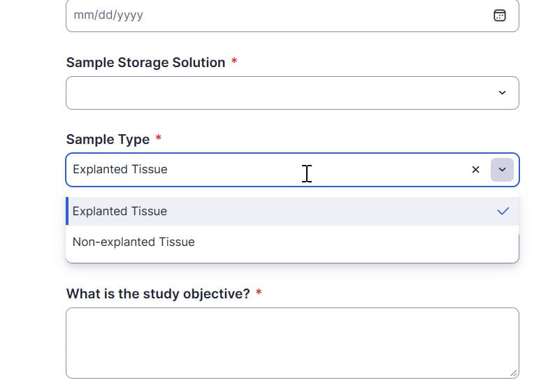This screenshot has height=392, width=555.
Task: Select the Explanted Tissue list option
Action: [x=292, y=211]
